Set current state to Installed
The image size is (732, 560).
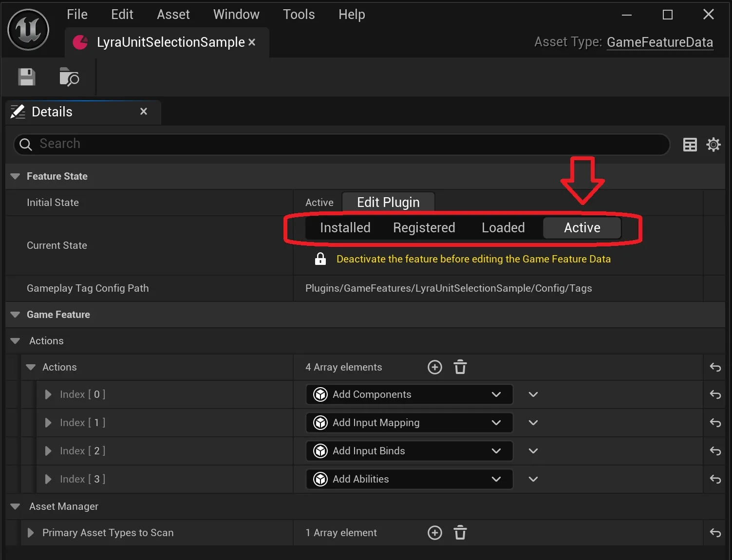345,228
